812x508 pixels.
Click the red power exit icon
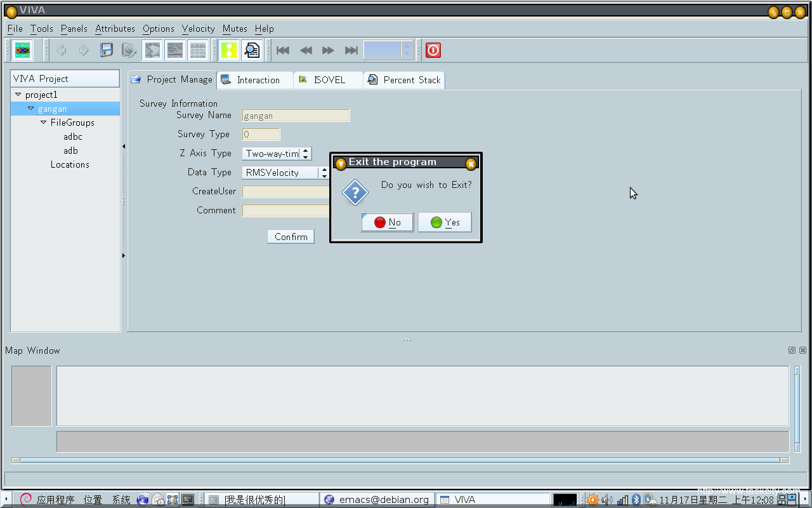pos(433,50)
